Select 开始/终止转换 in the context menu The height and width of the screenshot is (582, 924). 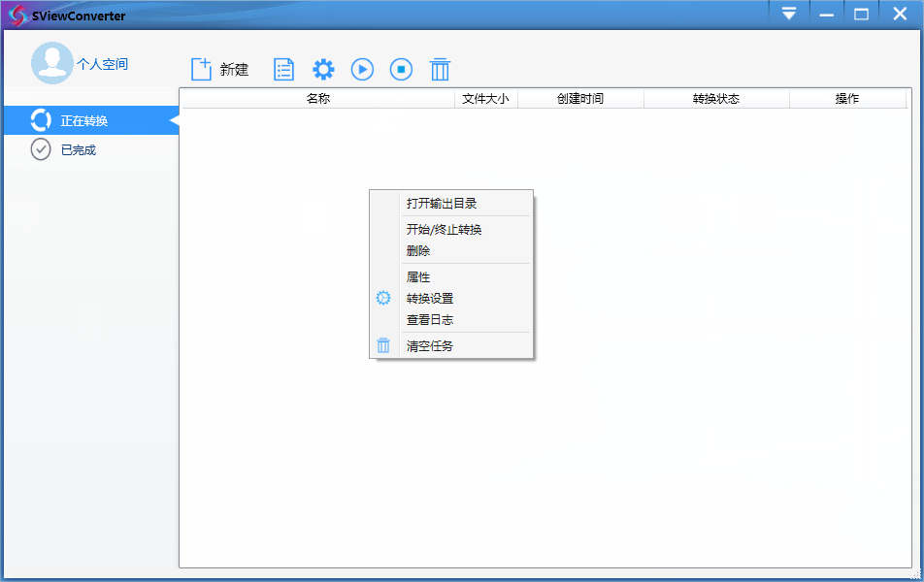tap(445, 230)
